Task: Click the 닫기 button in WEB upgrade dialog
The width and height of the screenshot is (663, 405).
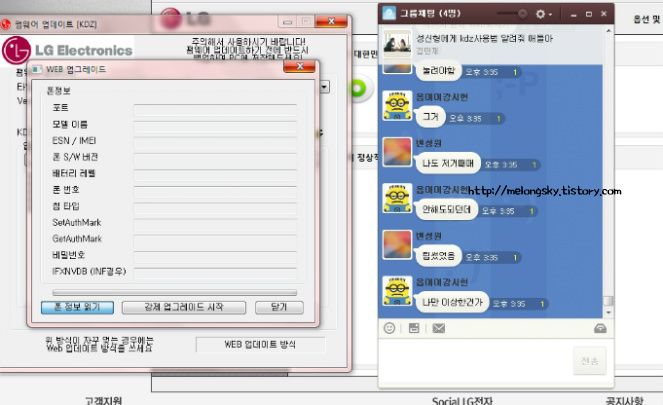Action: (279, 307)
